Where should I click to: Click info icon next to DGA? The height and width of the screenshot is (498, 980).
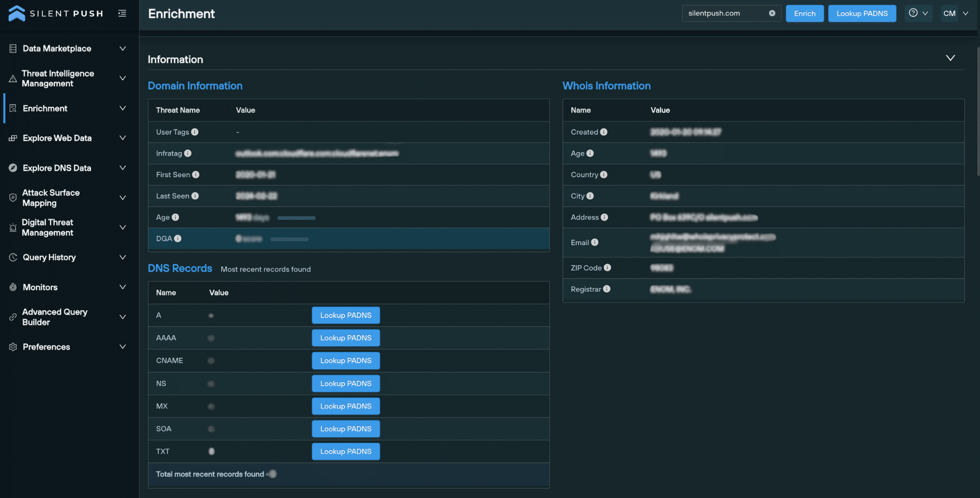(x=178, y=239)
